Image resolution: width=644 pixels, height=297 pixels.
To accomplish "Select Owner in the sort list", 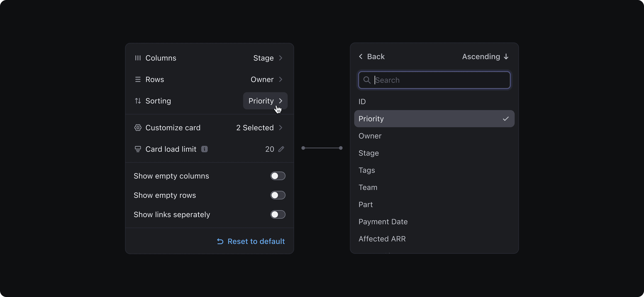I will coord(370,136).
